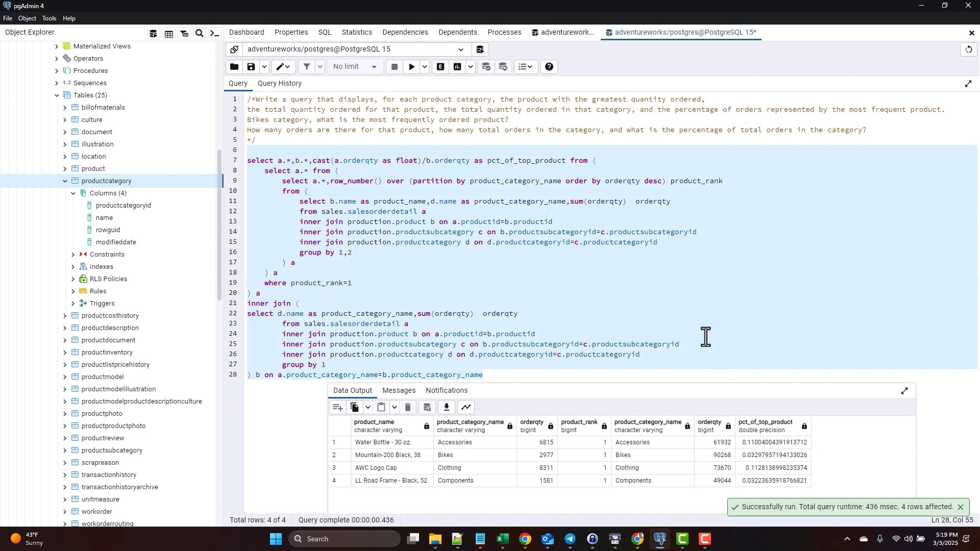Click the Explain query button
The image size is (980, 551).
tap(440, 67)
